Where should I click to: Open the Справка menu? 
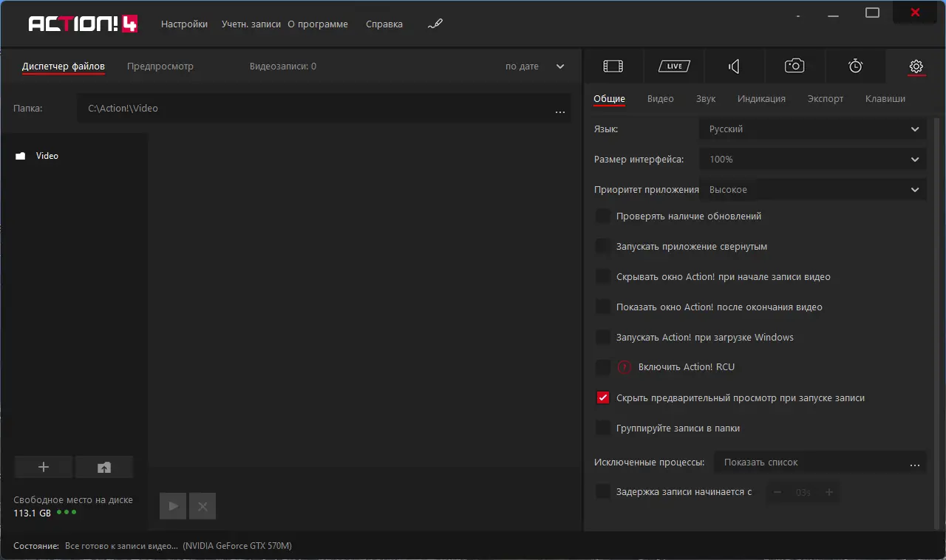point(384,24)
